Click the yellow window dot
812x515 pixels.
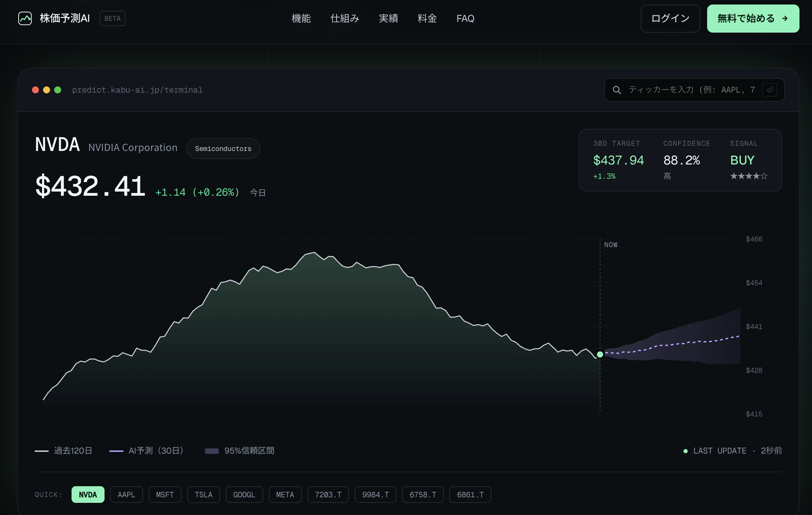(47, 90)
